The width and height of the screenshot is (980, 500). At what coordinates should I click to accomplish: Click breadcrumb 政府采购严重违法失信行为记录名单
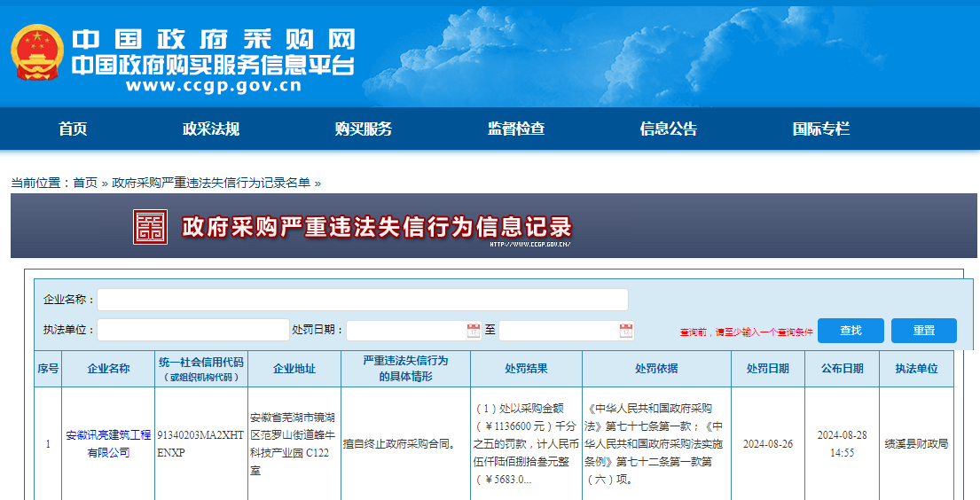tap(211, 183)
